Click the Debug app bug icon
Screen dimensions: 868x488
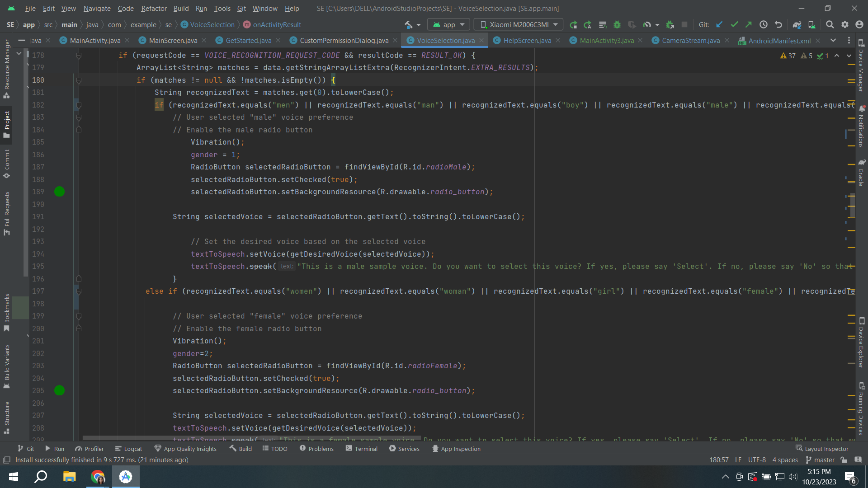coord(617,25)
